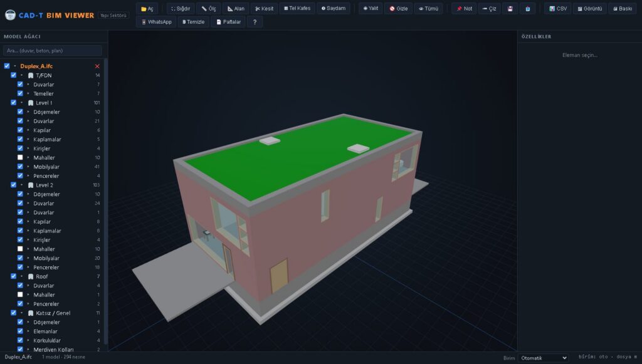The height and width of the screenshot is (364, 642).
Task: Collapse the Level 2 storey node
Action: click(x=22, y=185)
